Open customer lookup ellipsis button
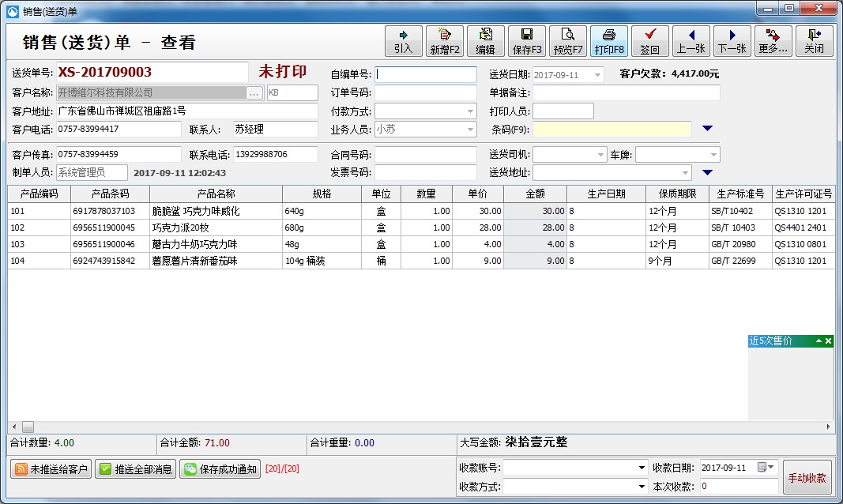This screenshot has width=843, height=504. tap(254, 93)
